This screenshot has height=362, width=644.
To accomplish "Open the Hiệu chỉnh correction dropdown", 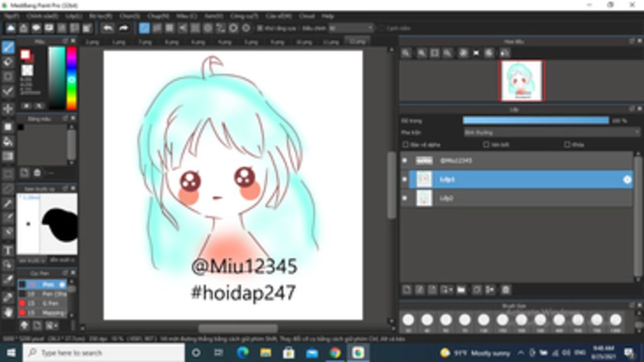I will (x=351, y=28).
